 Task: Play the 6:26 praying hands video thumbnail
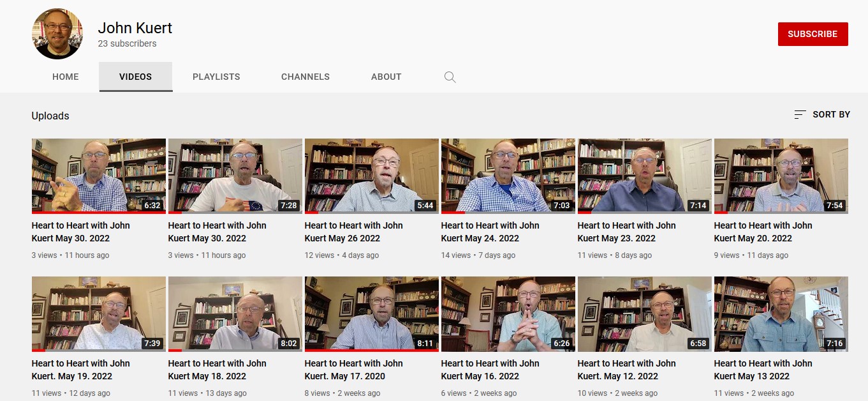[508, 314]
